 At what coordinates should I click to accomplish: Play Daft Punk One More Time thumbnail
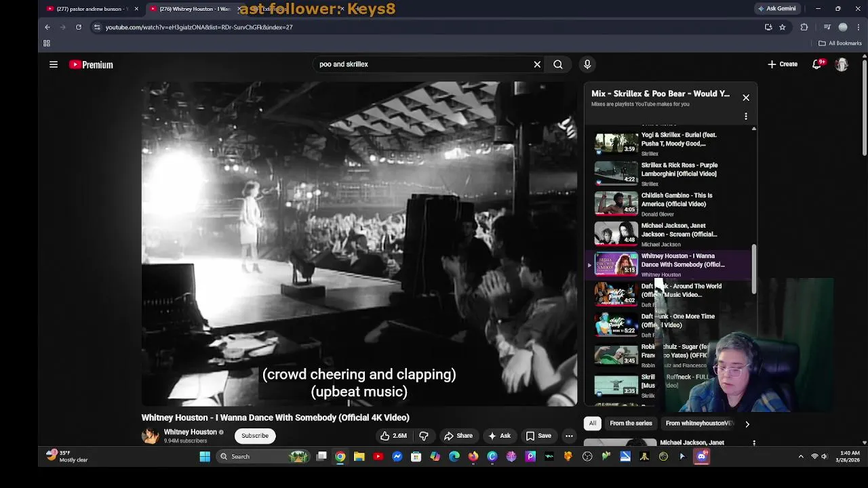(x=616, y=324)
